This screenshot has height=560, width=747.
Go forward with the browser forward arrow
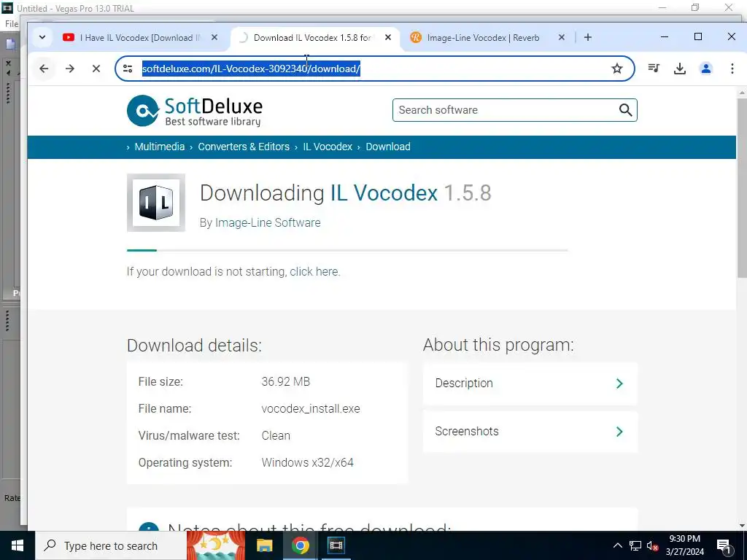pyautogui.click(x=70, y=69)
